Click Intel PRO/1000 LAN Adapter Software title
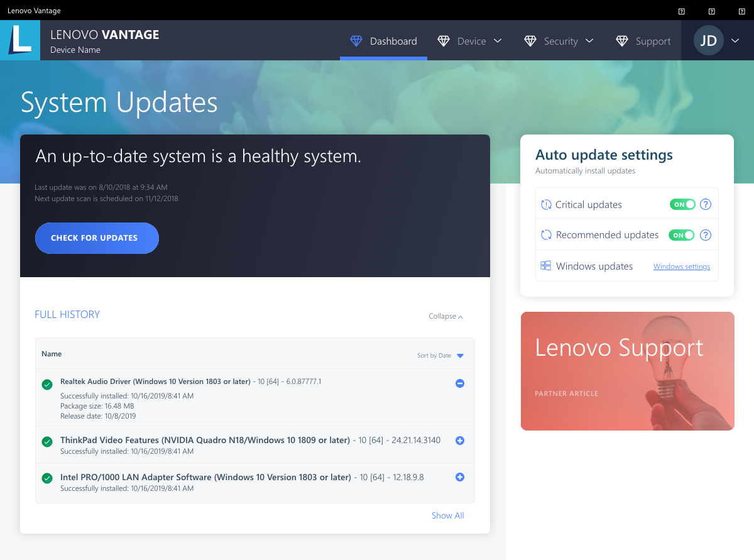Image resolution: width=754 pixels, height=560 pixels. (x=205, y=477)
